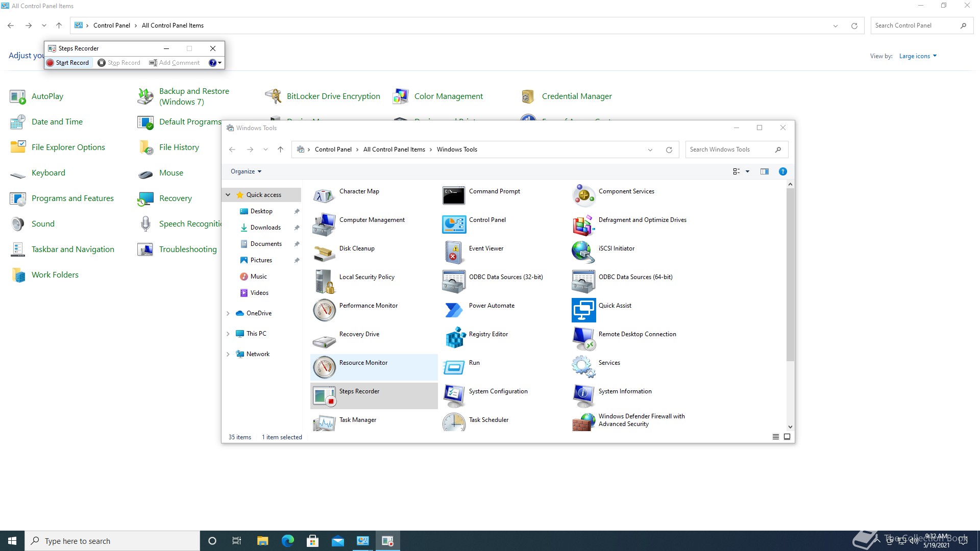This screenshot has height=551, width=980.
Task: Open Services gear icon
Action: coord(583,367)
